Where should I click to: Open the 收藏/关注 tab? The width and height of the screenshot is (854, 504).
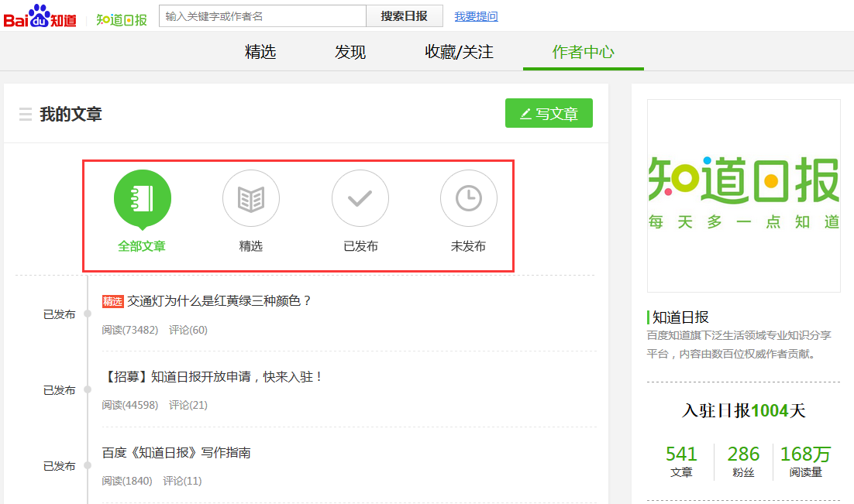(459, 52)
